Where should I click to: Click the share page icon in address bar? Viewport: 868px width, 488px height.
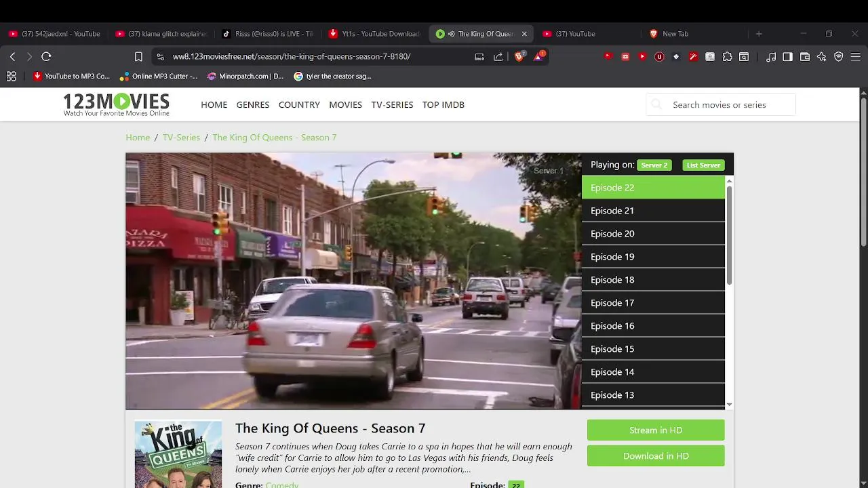point(498,57)
